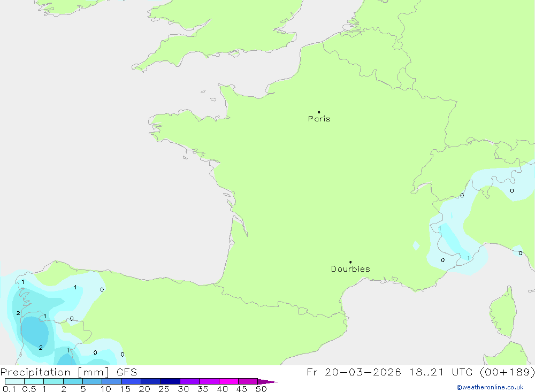
Task: Click the '18..21 UTC' time range text
Action: [x=441, y=372]
